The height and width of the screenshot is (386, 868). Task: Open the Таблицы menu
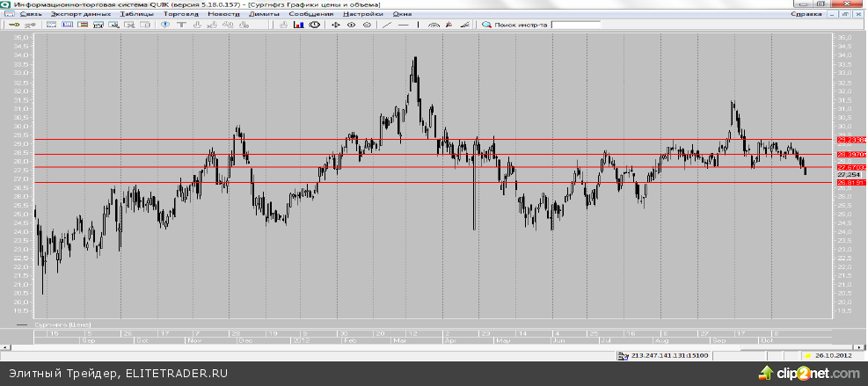click(136, 14)
